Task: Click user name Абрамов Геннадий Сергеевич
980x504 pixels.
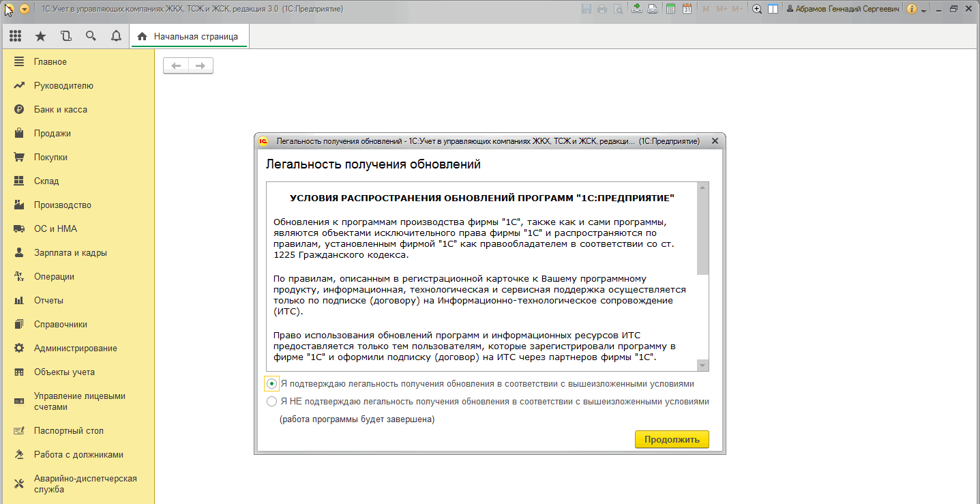Action: [842, 9]
